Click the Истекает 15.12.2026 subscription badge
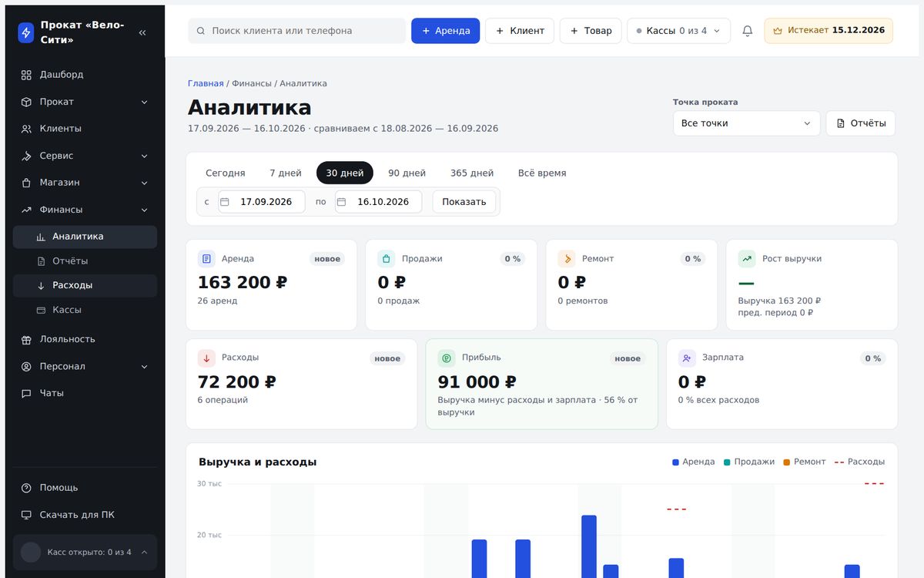The image size is (924, 578). tap(829, 31)
